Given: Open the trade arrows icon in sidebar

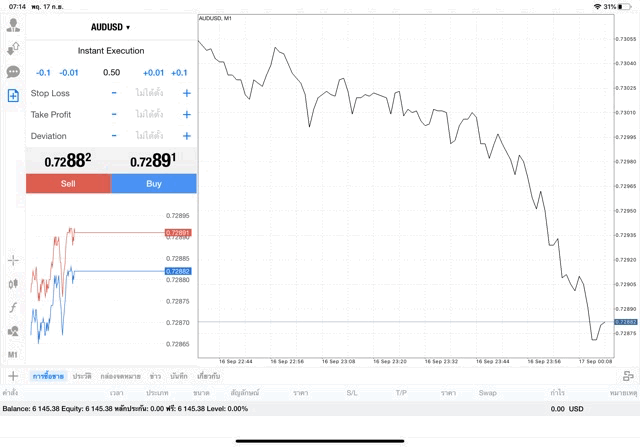Looking at the screenshot, I should click(x=13, y=48).
